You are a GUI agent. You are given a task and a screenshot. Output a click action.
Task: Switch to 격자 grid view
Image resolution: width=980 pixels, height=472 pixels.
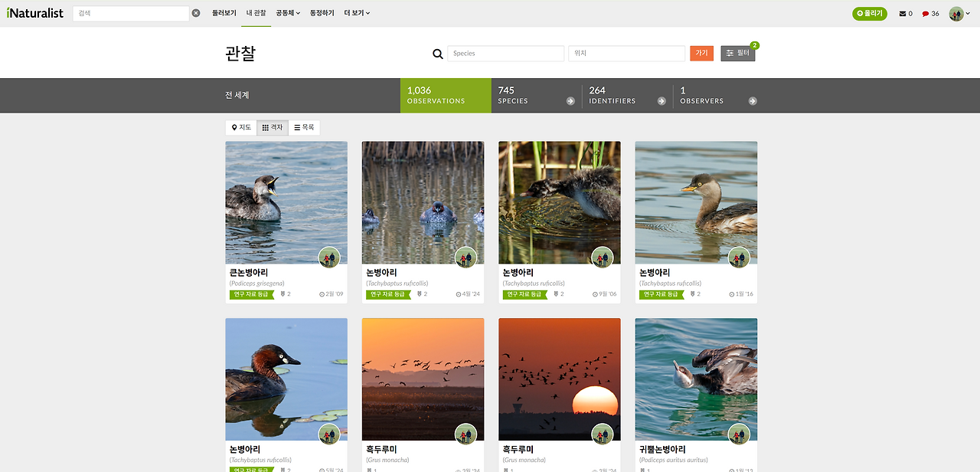coord(273,127)
